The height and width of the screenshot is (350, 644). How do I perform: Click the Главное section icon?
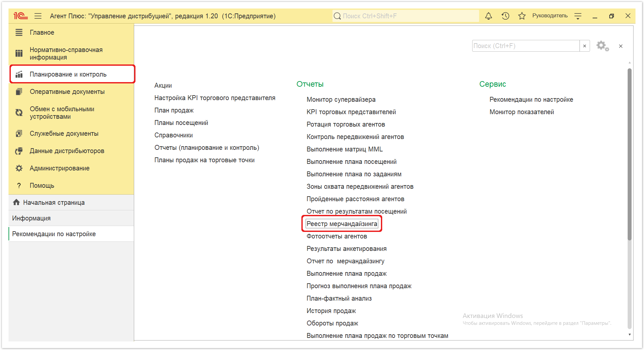click(x=19, y=32)
